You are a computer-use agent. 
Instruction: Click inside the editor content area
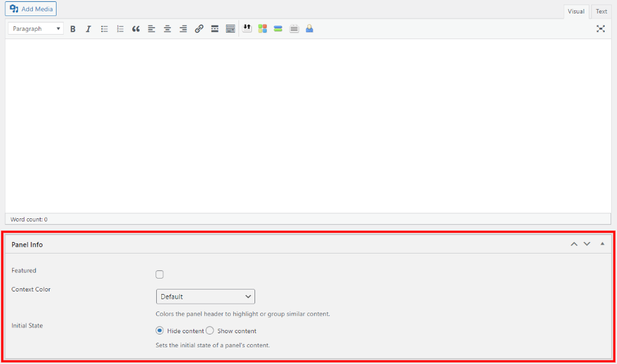tap(308, 126)
